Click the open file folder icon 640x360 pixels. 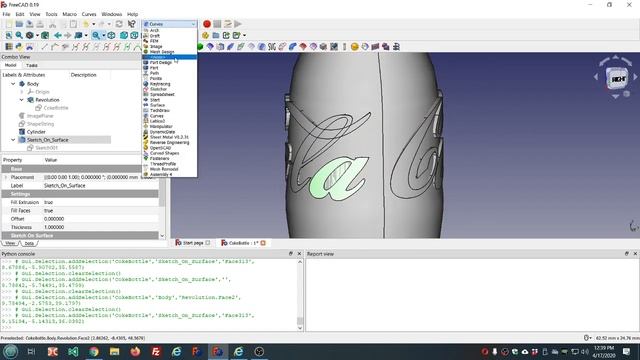tap(19, 24)
